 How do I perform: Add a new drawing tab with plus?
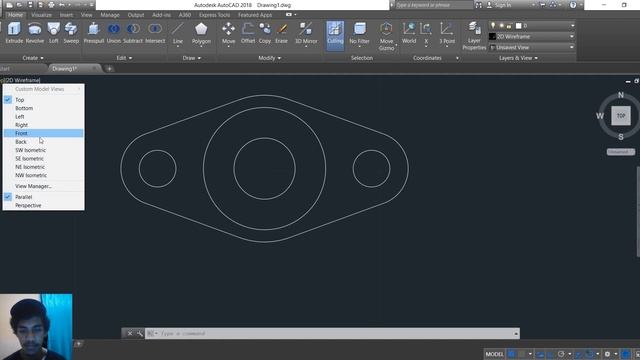pyautogui.click(x=109, y=69)
